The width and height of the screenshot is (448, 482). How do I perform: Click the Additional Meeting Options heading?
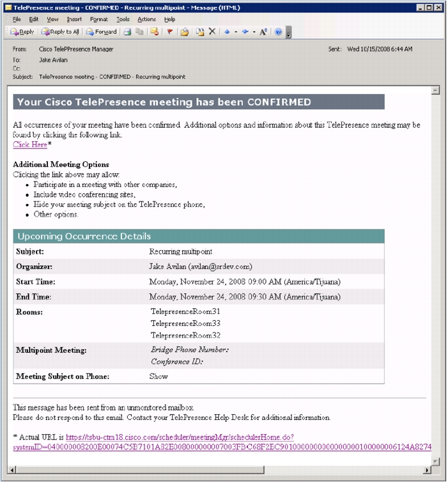pos(61,164)
